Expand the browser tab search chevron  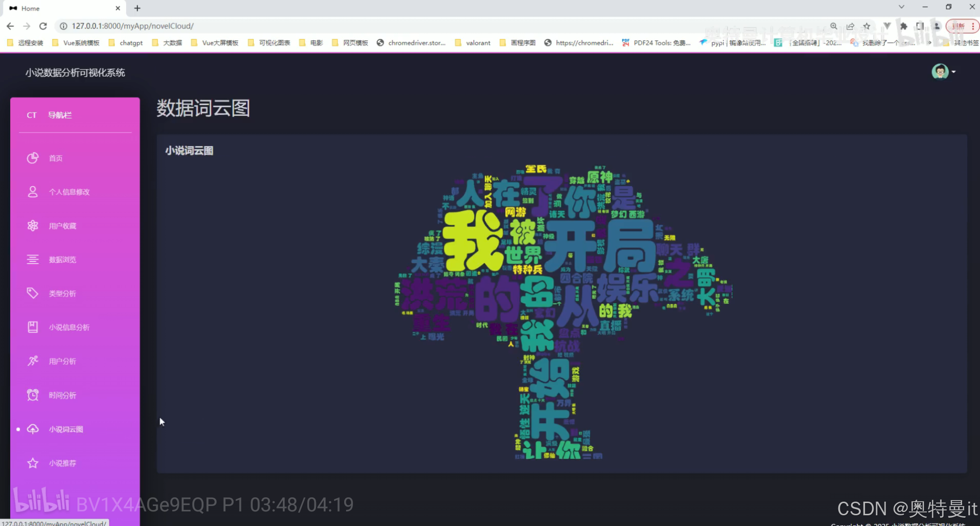[x=902, y=7]
